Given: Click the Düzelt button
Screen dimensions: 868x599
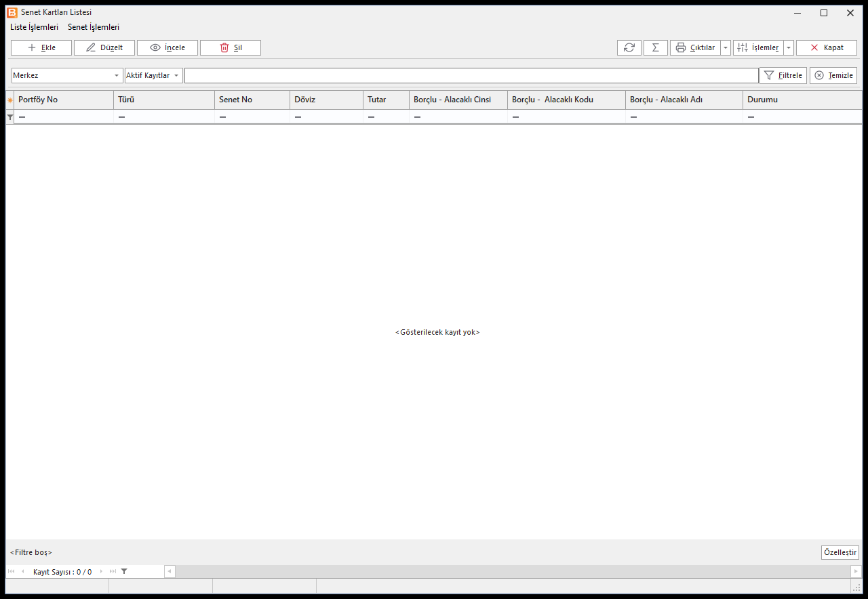Looking at the screenshot, I should 104,47.
